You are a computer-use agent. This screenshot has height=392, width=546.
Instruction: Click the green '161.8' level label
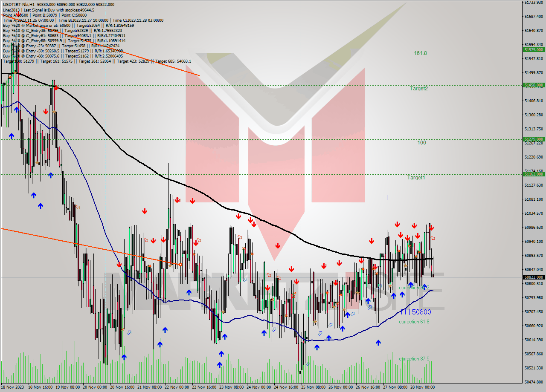point(420,53)
